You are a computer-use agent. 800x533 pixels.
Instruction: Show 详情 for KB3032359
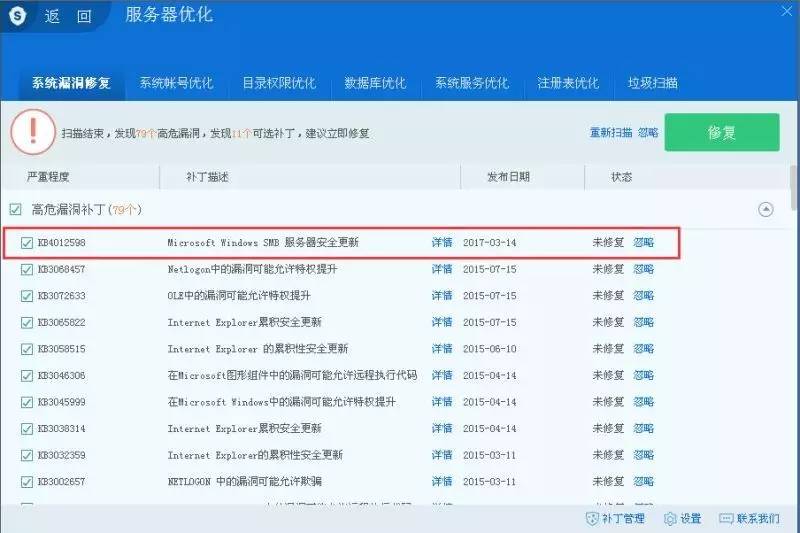pyautogui.click(x=442, y=454)
